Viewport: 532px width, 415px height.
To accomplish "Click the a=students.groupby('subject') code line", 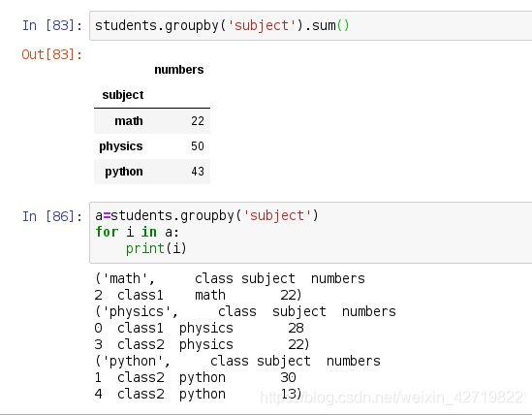I will [206, 215].
